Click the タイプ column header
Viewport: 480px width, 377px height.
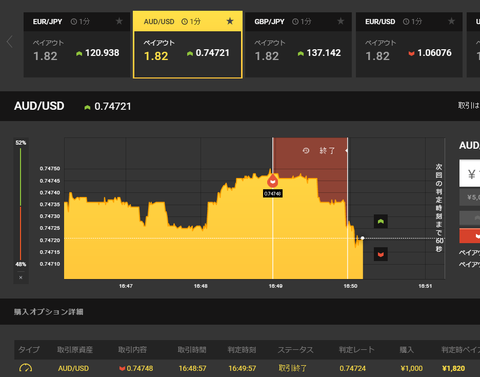click(29, 350)
